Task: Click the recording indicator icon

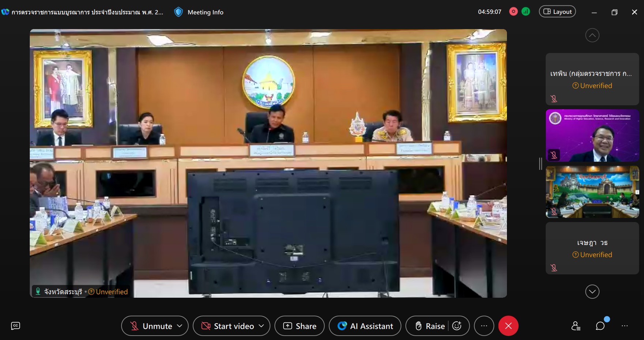Action: 513,12
